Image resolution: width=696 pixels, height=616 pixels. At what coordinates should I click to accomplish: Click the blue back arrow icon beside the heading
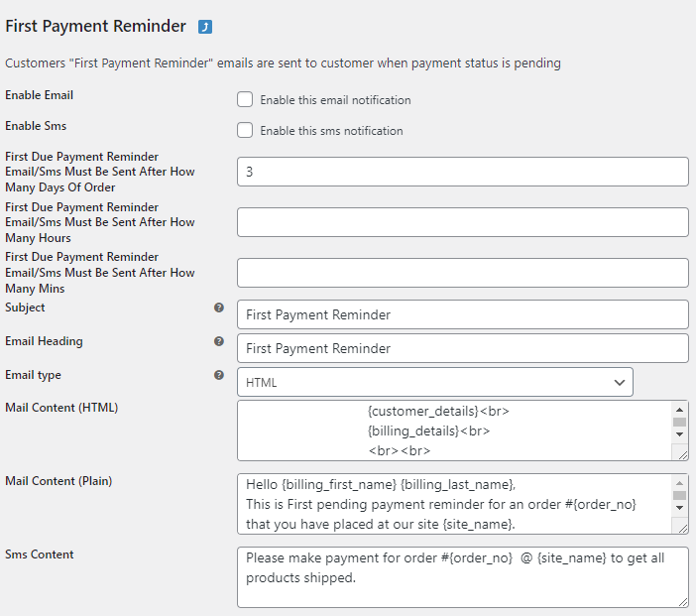point(205,27)
